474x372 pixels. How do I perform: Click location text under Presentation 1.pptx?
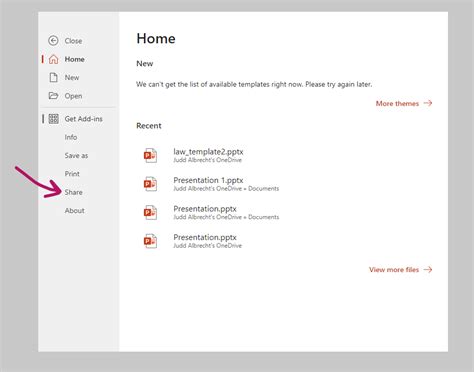[x=226, y=189]
